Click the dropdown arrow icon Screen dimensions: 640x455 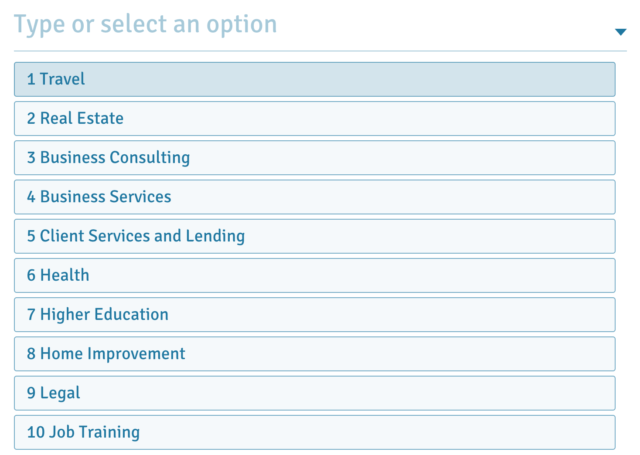(620, 31)
